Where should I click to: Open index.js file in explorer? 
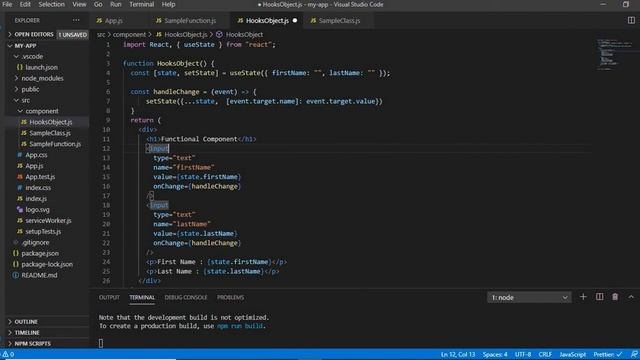click(x=36, y=199)
